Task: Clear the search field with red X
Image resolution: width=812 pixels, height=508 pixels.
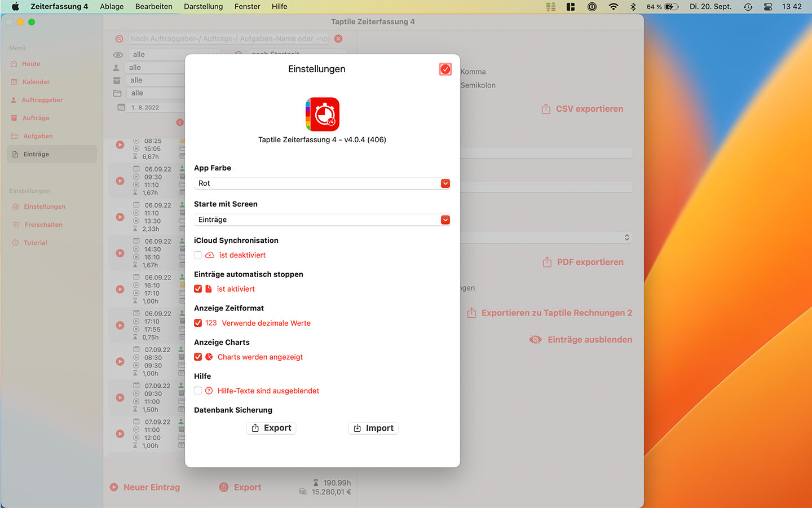Action: [x=338, y=38]
